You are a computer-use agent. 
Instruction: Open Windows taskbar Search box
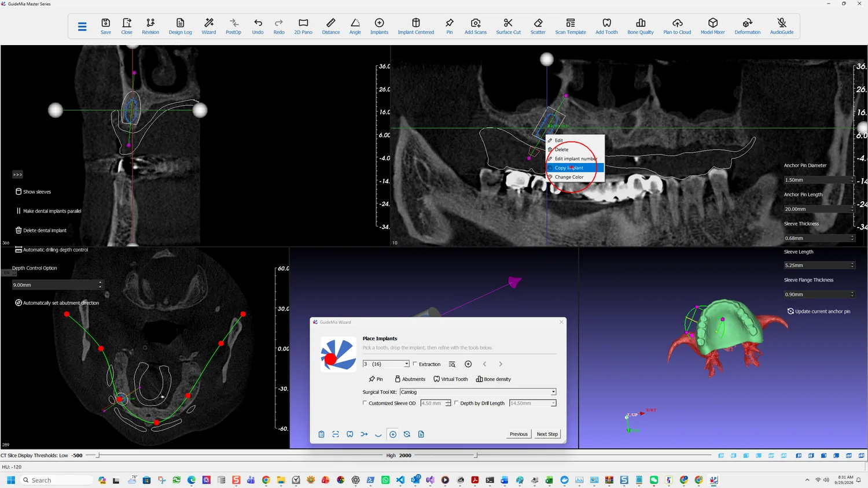[57, 480]
